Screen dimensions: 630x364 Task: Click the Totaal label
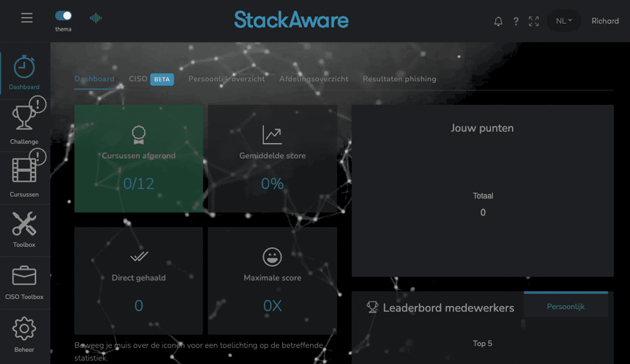[x=483, y=196]
